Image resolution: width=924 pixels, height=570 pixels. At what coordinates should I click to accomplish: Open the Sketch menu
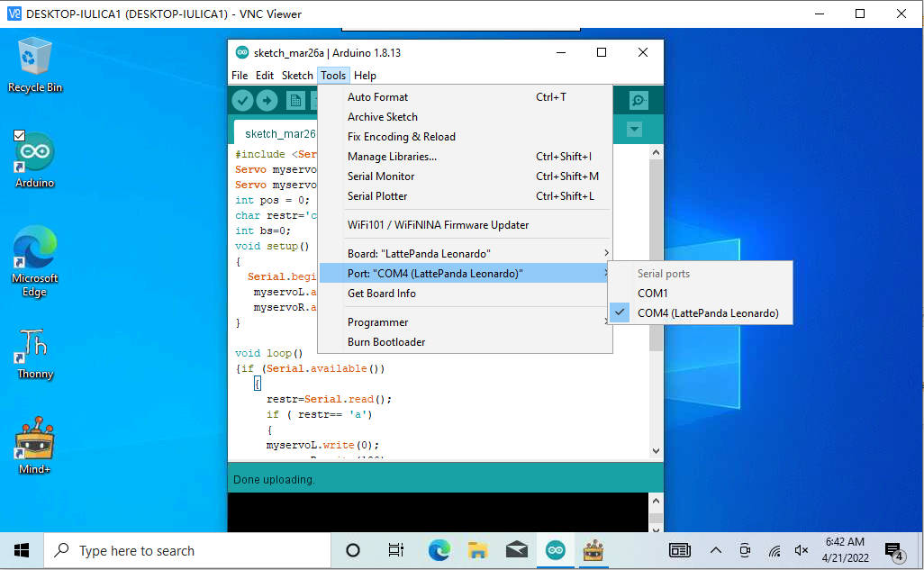[x=297, y=76]
